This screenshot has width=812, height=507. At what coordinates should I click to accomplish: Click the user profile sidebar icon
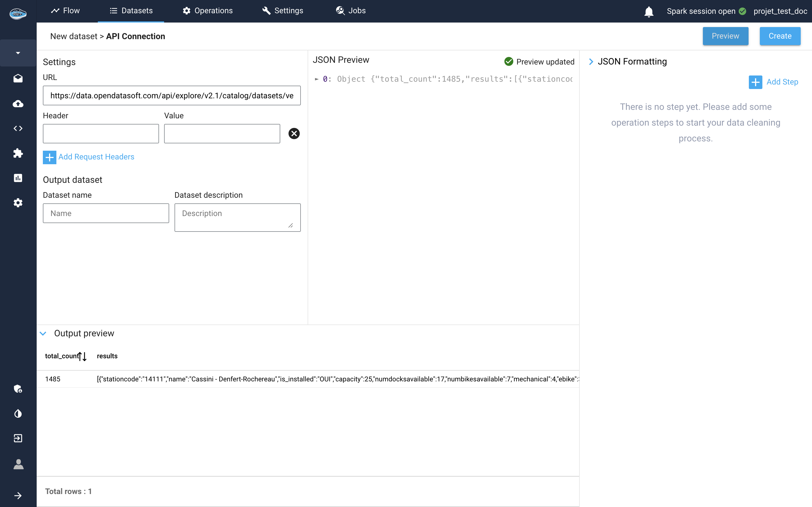pyautogui.click(x=18, y=464)
